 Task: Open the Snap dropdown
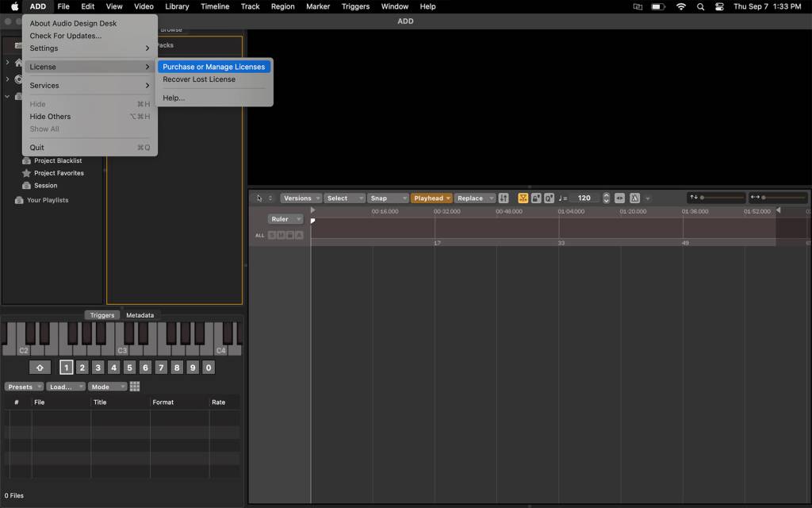388,198
